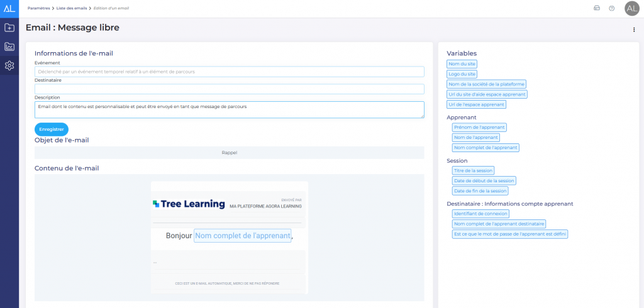Open the AL user avatar menu
Image resolution: width=644 pixels, height=308 pixels.
point(632,8)
